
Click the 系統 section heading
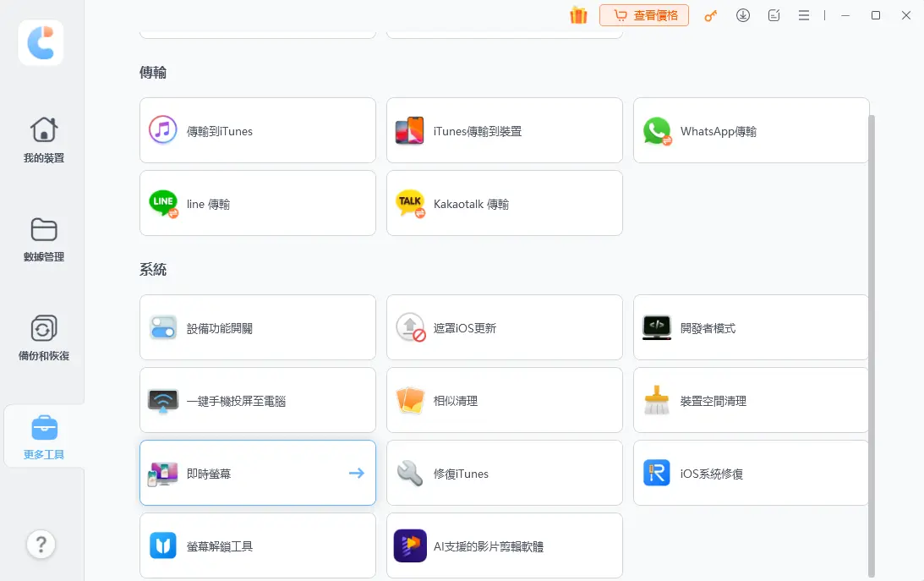[153, 270]
